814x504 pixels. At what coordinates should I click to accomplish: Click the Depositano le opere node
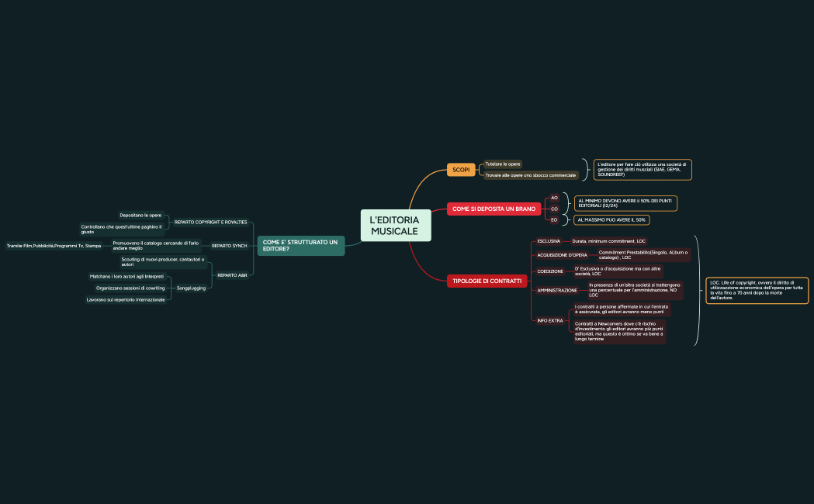tap(140, 215)
